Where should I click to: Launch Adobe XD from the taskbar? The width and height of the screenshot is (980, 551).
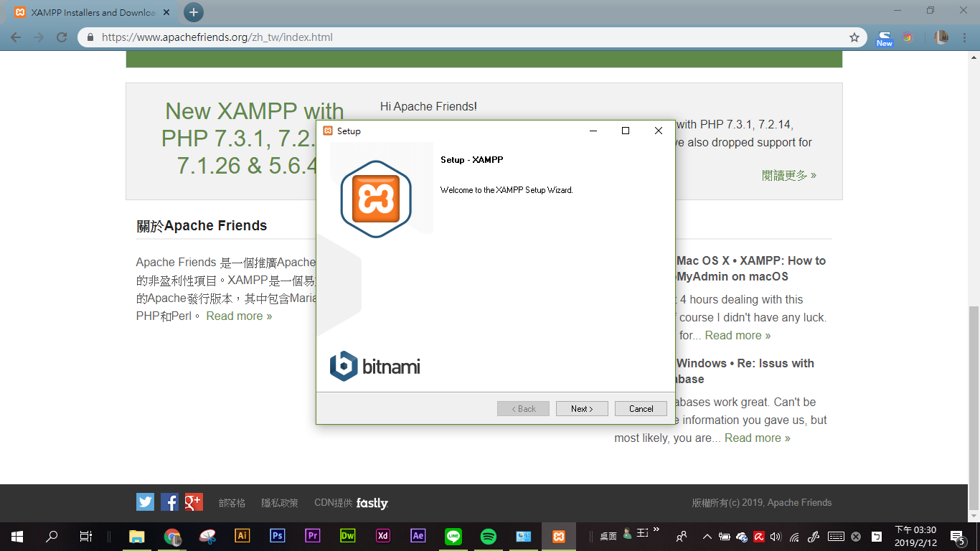(x=383, y=536)
